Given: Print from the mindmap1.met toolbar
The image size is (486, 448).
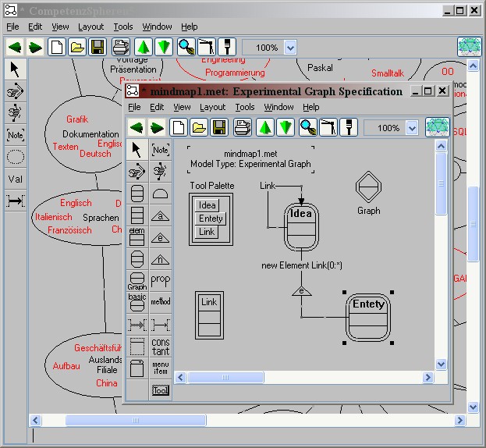Looking at the screenshot, I should [243, 127].
